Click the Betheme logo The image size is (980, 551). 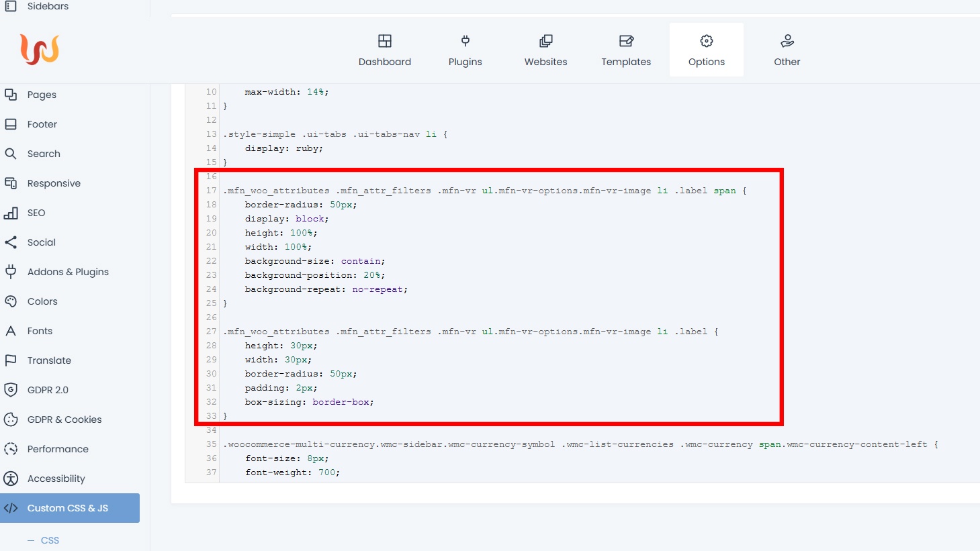[40, 50]
